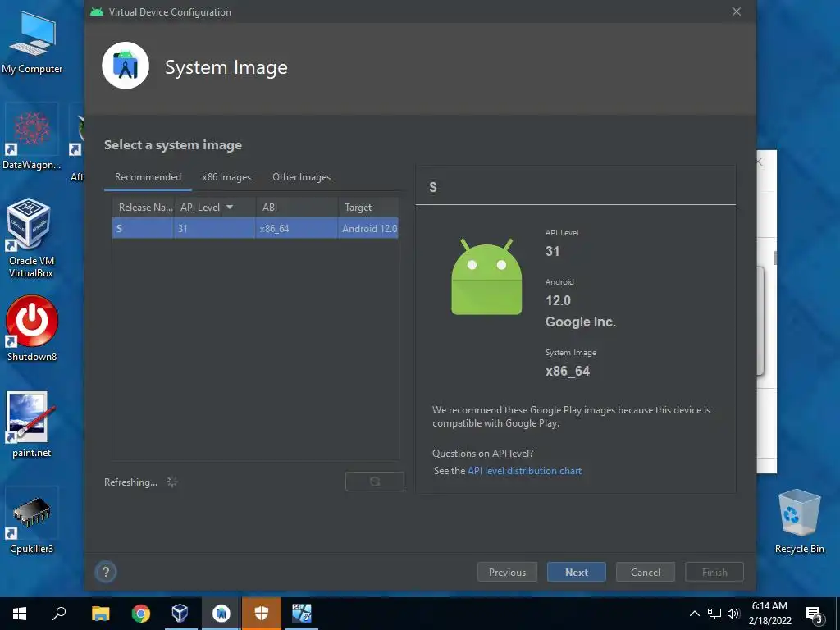
Task: Launch Chrome from the taskbar
Action: 141,614
